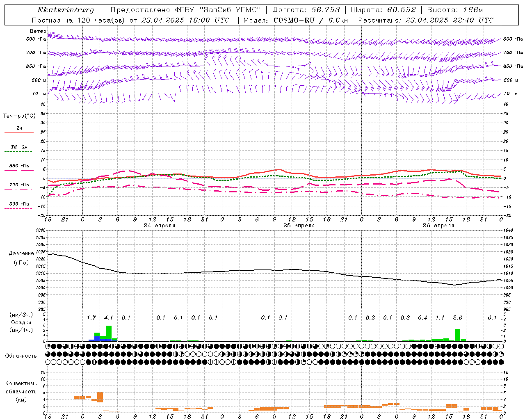The height and width of the screenshot is (420, 525).
Task: Click the (мм/1ч.) precipitation unit label
Action: click(x=21, y=330)
